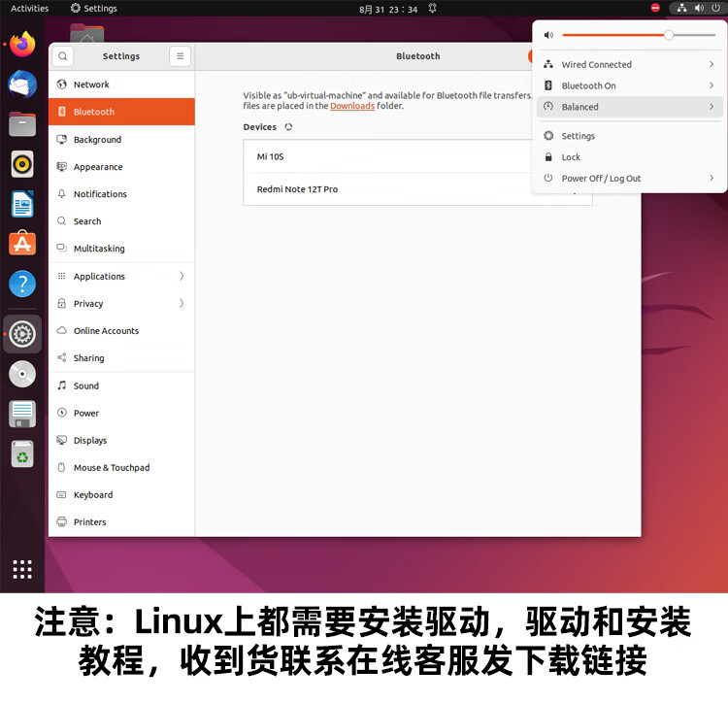The image size is (728, 703).
Task: Open the Settings hamburger menu
Action: [x=181, y=56]
